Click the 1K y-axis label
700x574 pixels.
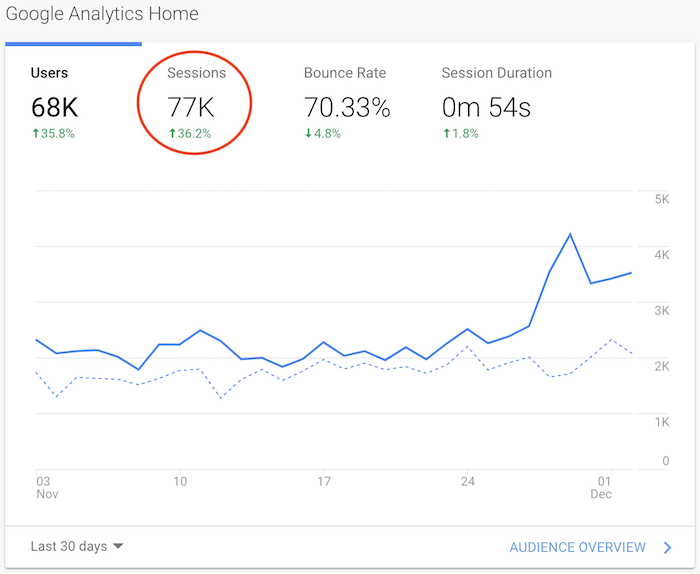pos(662,422)
